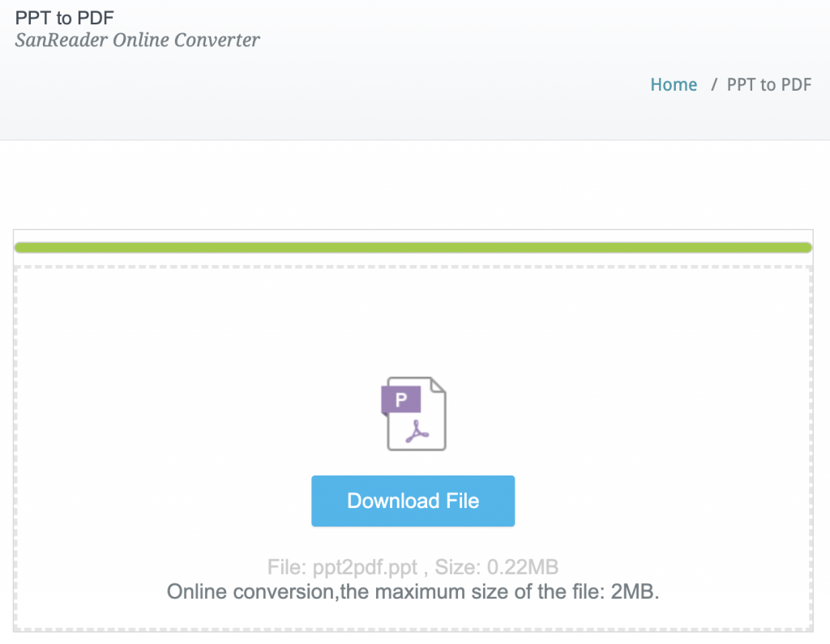Click the 'File: ppt2pdf.ppt , Size: 0.22MB' text
The height and width of the screenshot is (644, 830).
413,567
